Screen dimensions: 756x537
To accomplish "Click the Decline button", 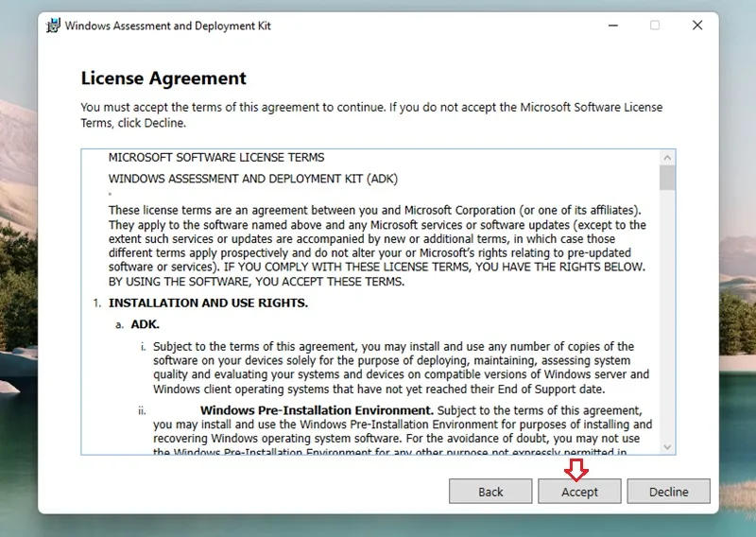I will point(668,492).
